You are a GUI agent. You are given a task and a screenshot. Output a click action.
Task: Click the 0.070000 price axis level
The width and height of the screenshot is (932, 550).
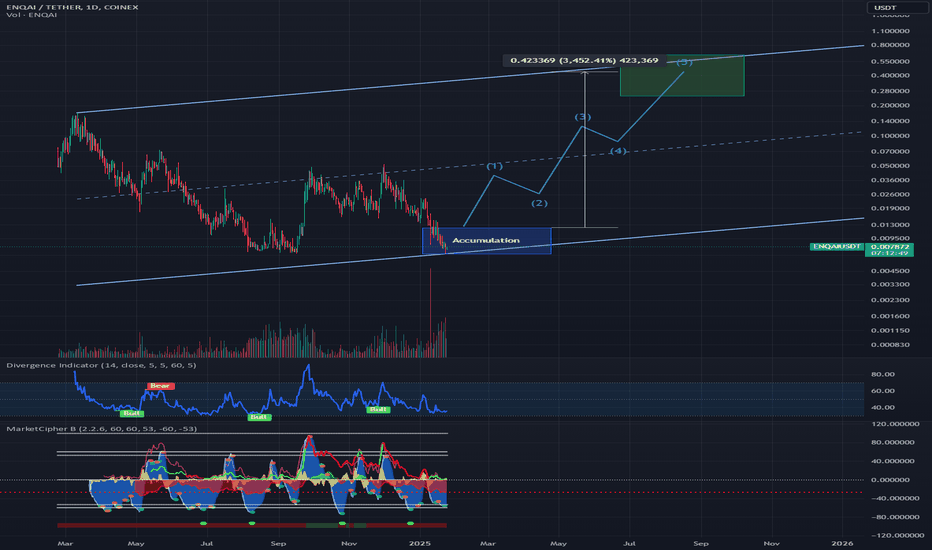[x=890, y=152]
